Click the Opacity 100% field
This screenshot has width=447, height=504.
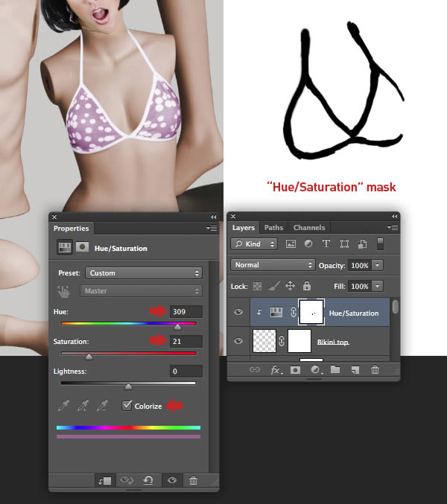pos(360,265)
